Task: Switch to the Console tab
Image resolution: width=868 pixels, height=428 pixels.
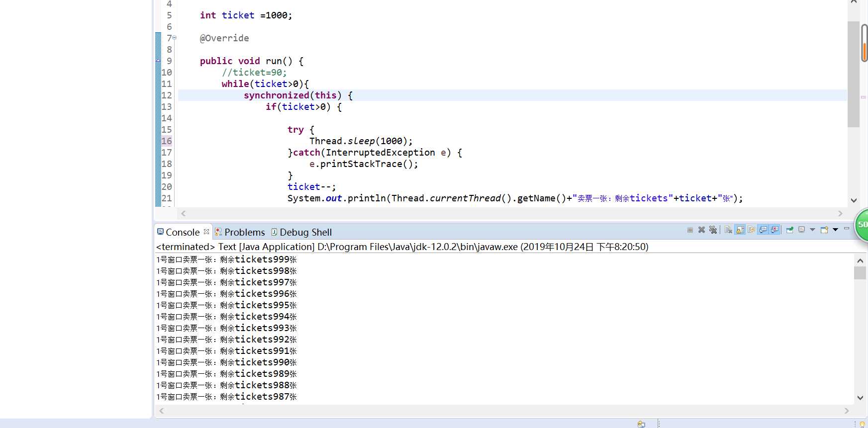Action: 183,232
